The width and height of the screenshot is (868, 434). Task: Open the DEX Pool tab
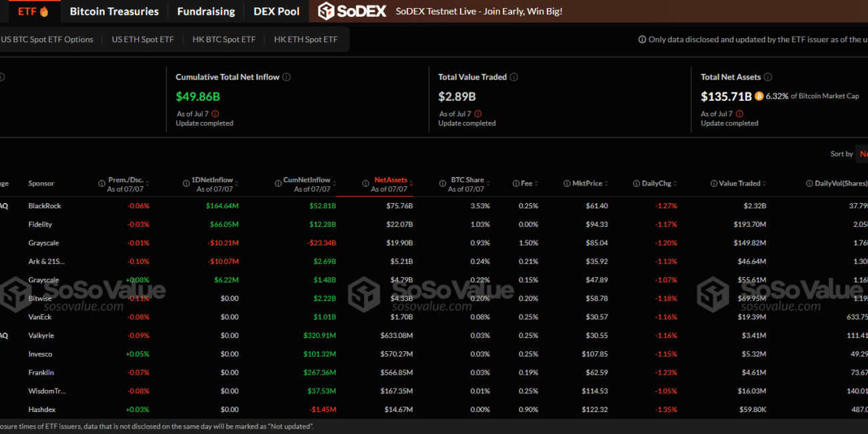pyautogui.click(x=276, y=11)
